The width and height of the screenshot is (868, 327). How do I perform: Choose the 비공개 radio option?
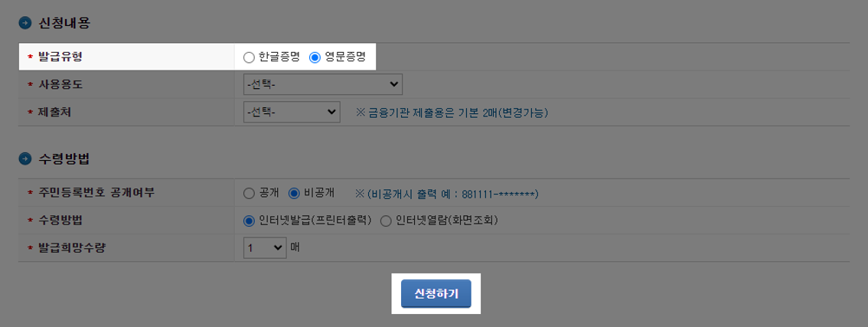point(295,194)
